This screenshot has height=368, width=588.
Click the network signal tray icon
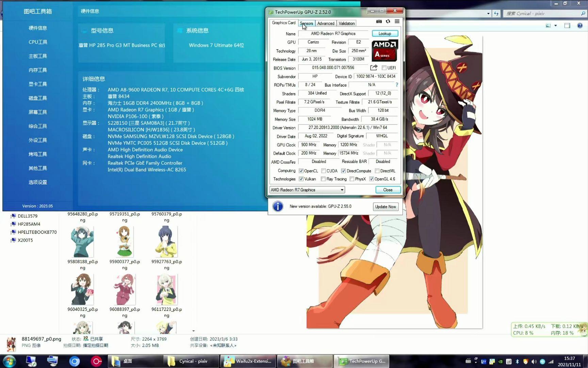coord(551,362)
